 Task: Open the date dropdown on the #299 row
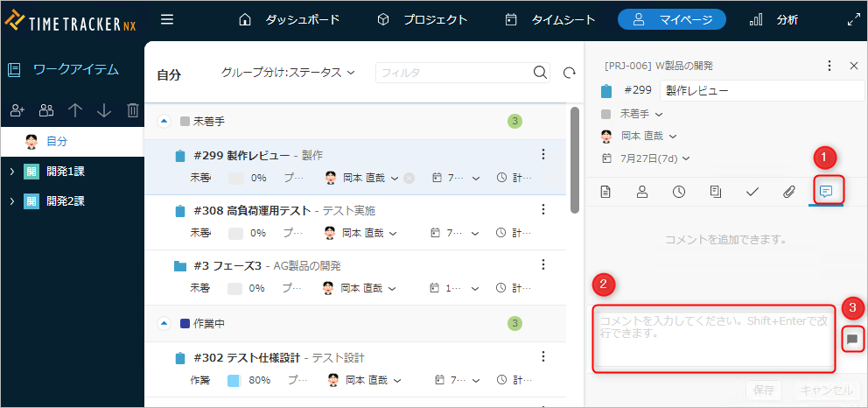tap(475, 179)
